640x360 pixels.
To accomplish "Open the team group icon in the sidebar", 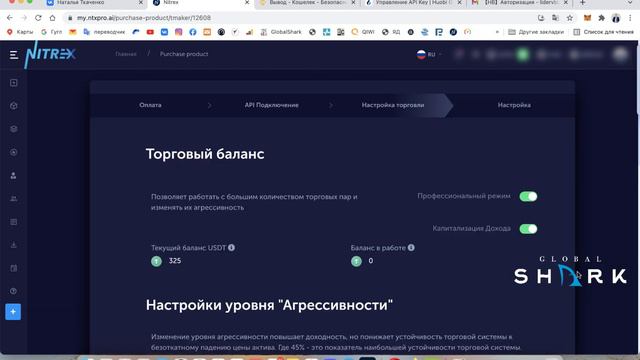I will (13, 199).
